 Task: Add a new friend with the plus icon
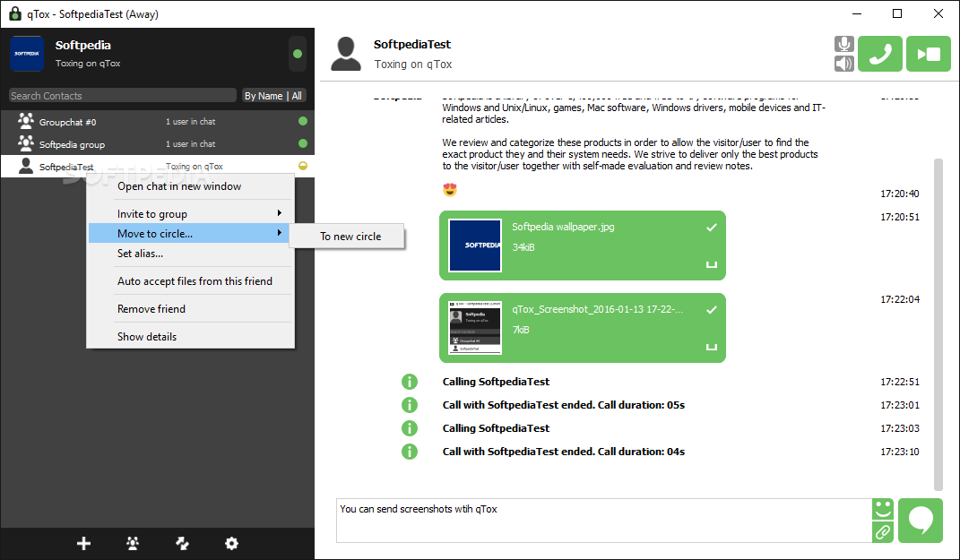click(84, 543)
